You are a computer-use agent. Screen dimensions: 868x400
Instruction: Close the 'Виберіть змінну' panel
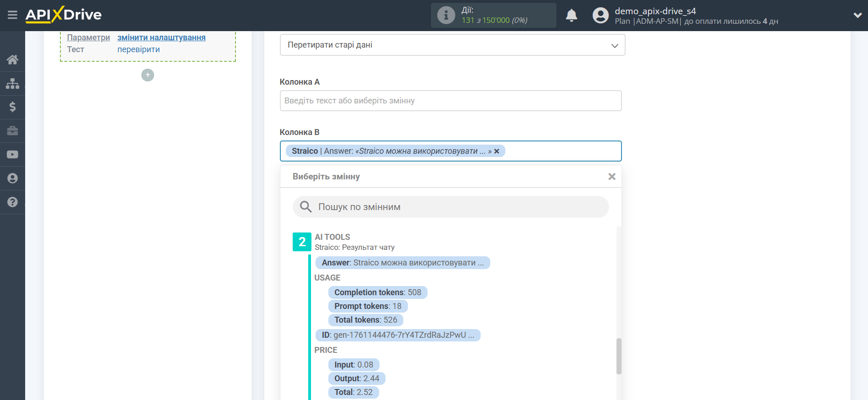pos(611,177)
